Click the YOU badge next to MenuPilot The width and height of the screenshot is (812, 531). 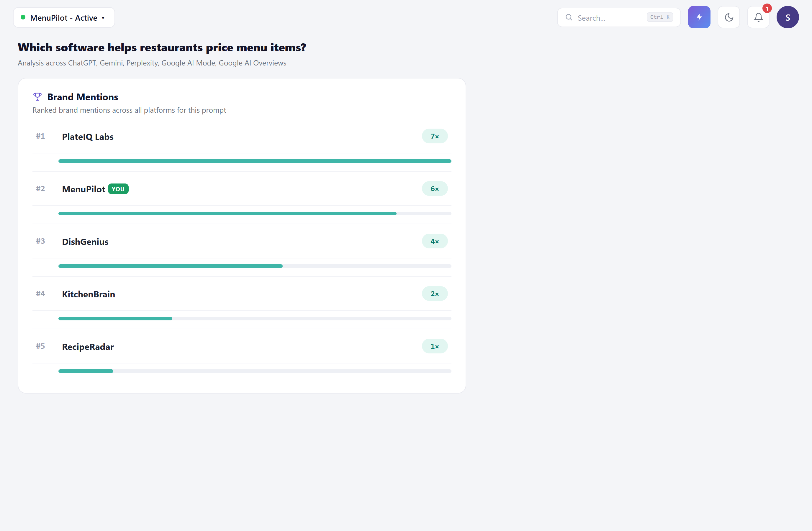click(x=118, y=189)
